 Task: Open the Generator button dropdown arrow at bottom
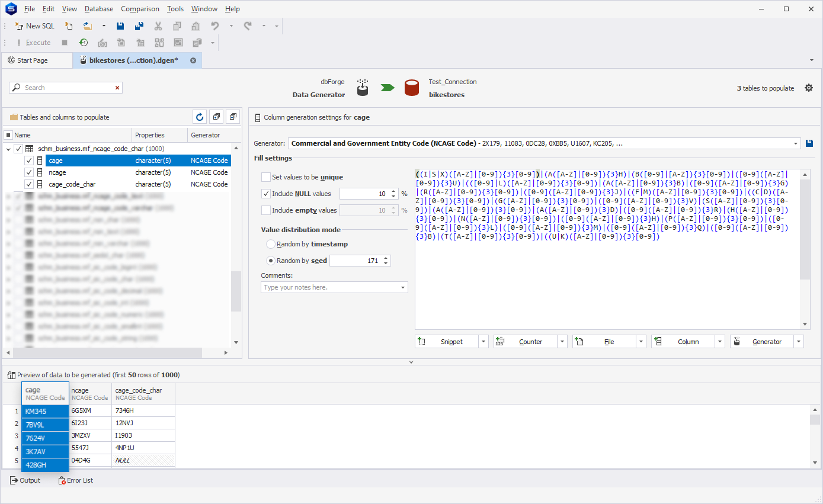799,342
